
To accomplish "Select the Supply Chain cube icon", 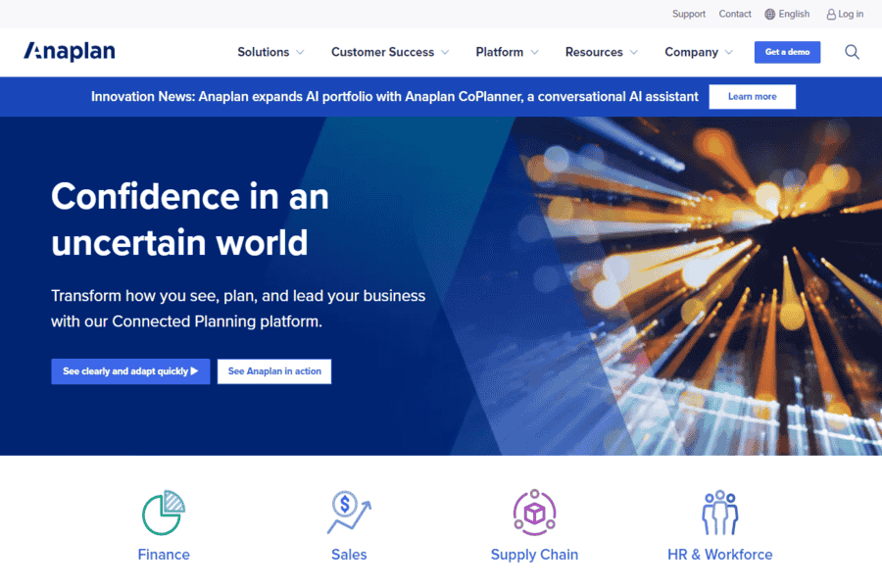I will click(534, 512).
